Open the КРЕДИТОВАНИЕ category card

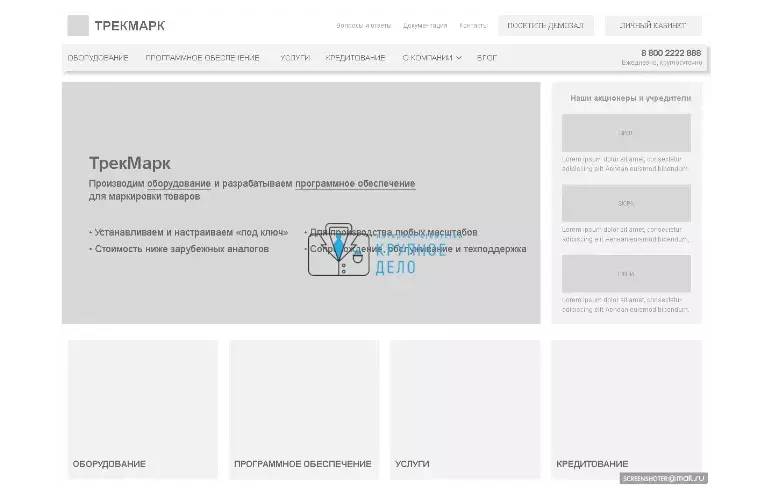click(627, 409)
